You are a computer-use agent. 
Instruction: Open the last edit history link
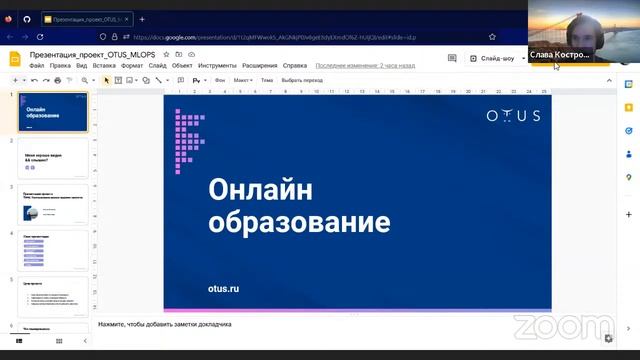click(x=365, y=65)
